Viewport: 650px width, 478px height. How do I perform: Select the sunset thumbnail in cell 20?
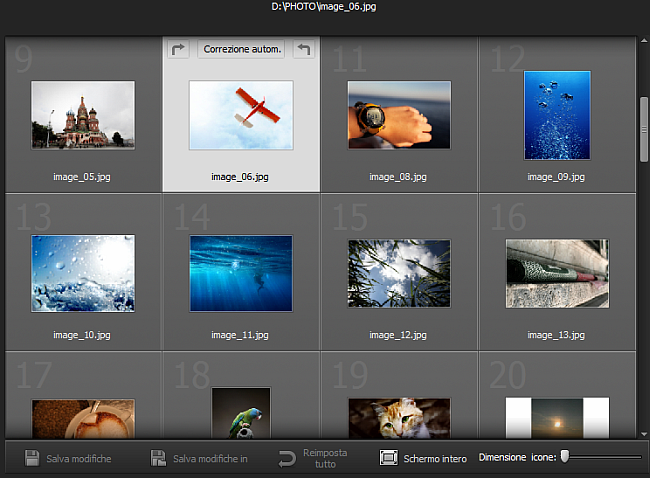click(557, 418)
